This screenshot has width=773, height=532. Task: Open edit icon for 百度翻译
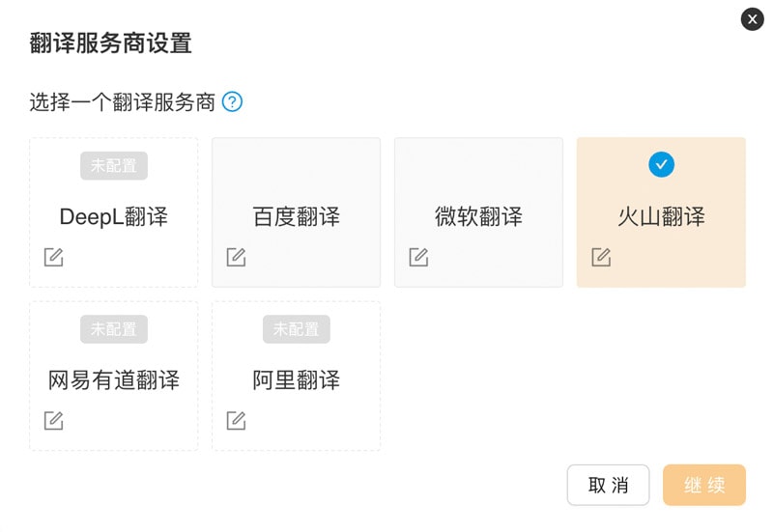coord(236,257)
